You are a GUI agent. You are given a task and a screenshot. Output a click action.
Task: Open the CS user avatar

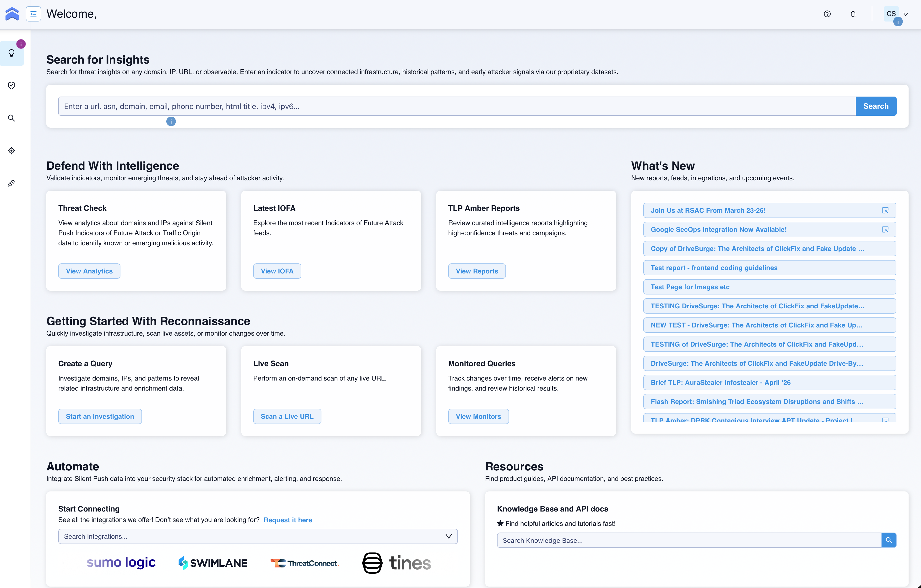891,14
